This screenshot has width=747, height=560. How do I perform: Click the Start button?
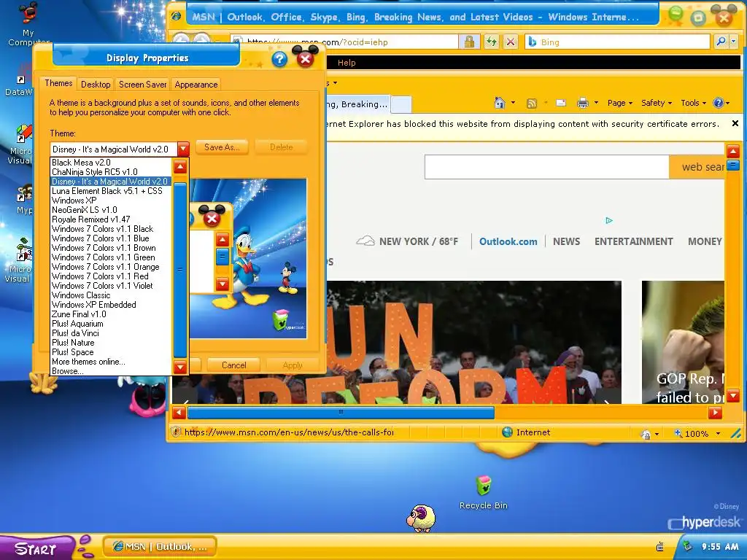[36, 548]
